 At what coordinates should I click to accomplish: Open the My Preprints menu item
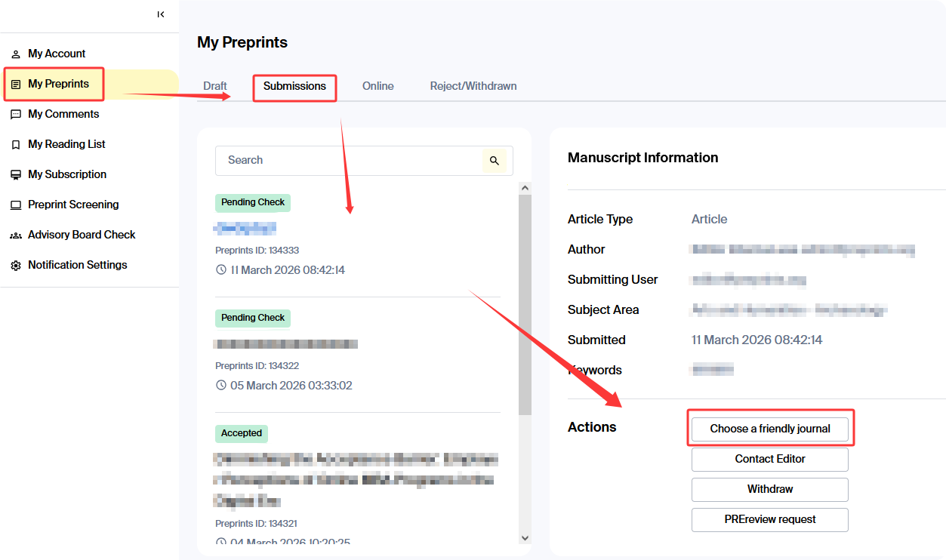pos(58,84)
